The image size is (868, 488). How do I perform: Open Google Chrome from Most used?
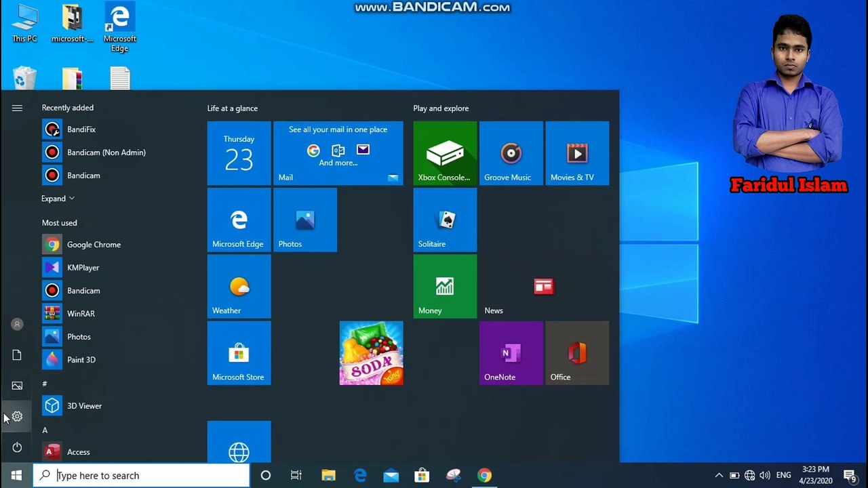click(x=94, y=245)
